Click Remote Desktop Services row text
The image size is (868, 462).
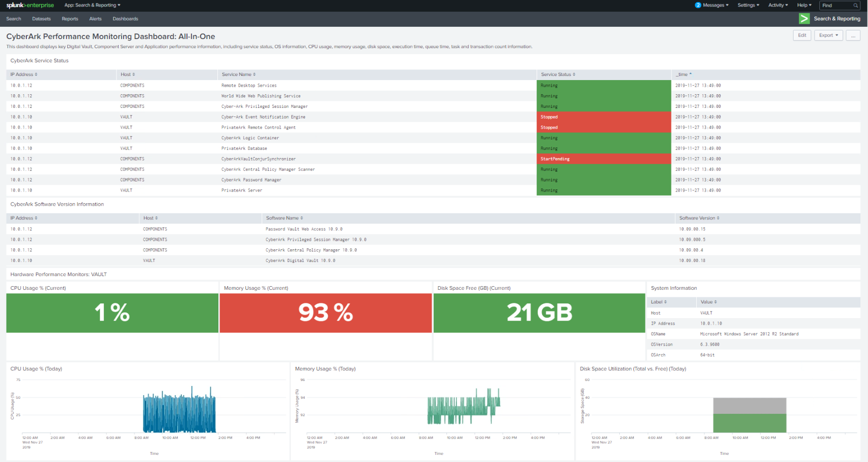249,86
